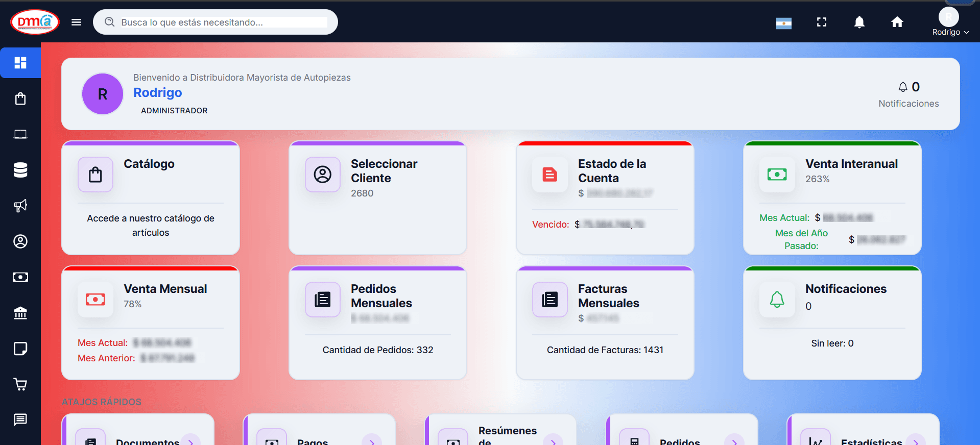
Task: Open the top bar notifications bell
Action: [x=859, y=22]
